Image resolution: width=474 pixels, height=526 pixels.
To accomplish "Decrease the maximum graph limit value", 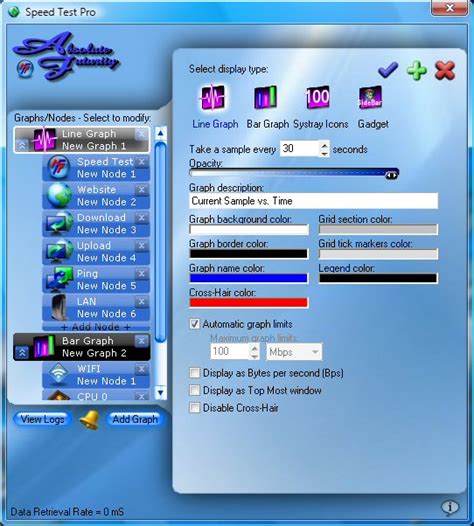I will [255, 356].
